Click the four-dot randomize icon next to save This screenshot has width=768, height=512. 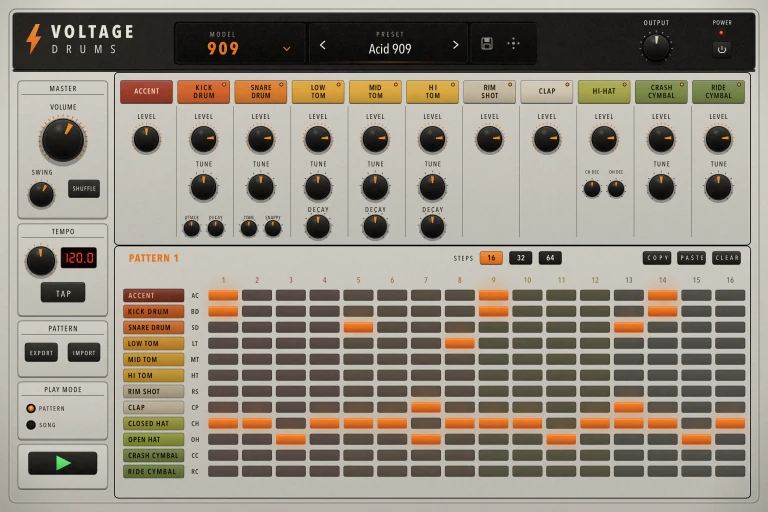tap(513, 44)
